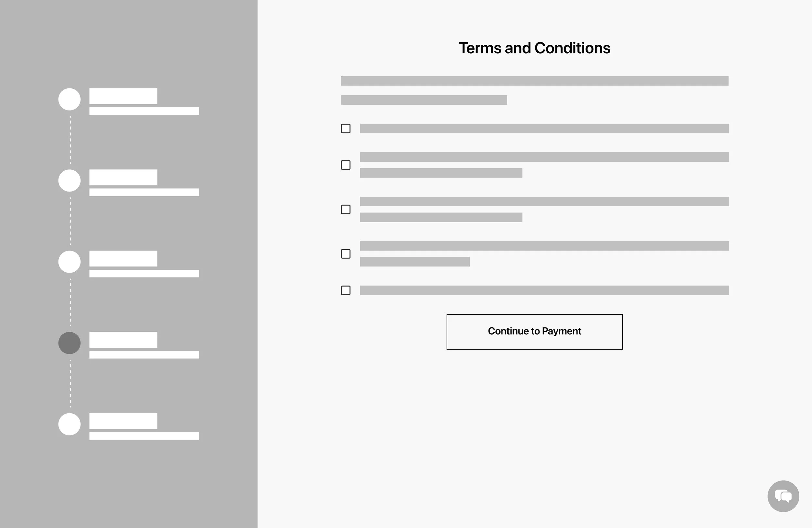The image size is (812, 528).
Task: Click the Continue to Payment button
Action: [x=535, y=332]
